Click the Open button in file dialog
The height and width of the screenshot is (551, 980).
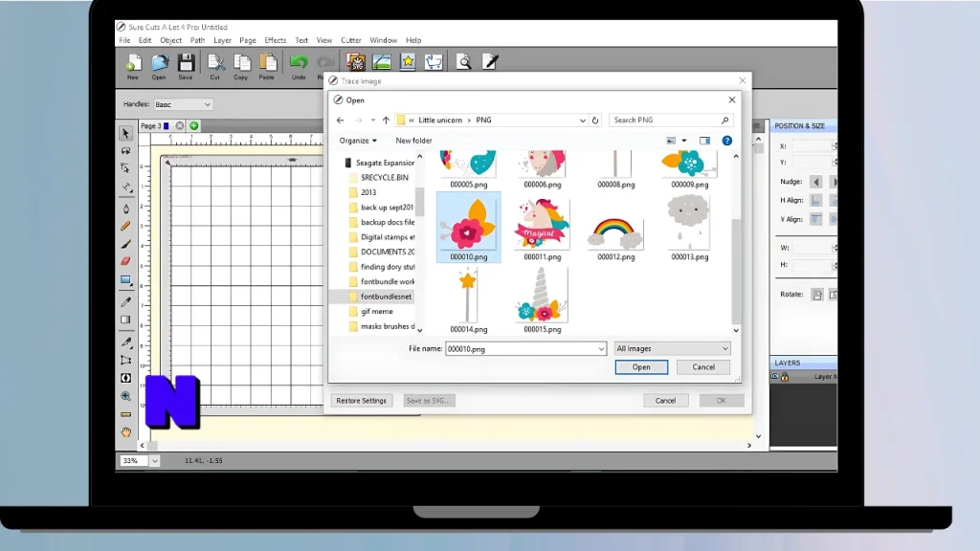(641, 367)
